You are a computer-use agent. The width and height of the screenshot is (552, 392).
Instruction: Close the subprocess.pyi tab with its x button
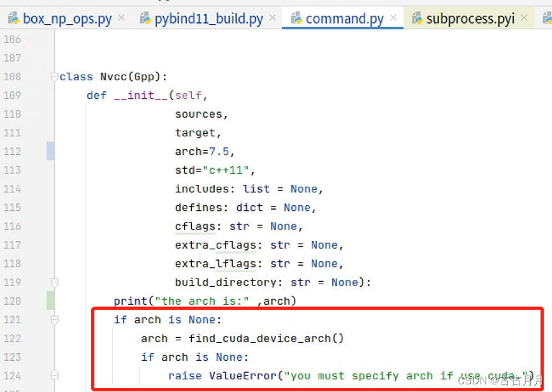click(526, 18)
